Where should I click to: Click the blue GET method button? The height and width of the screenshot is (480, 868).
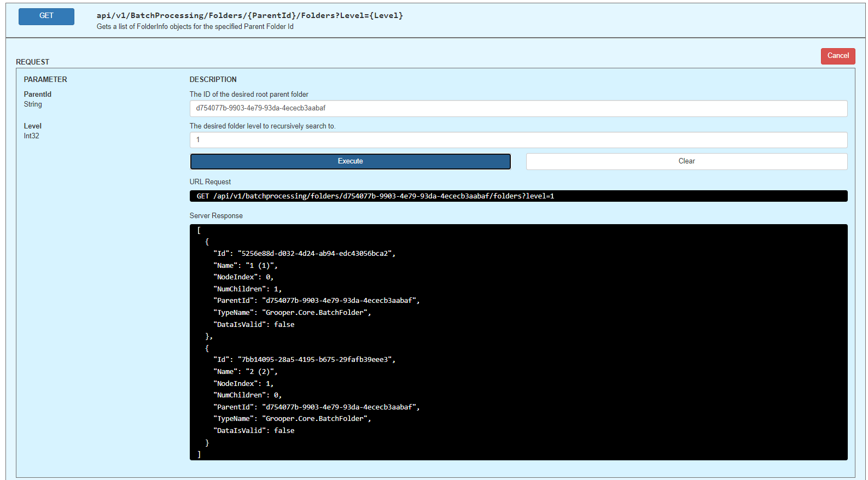46,16
